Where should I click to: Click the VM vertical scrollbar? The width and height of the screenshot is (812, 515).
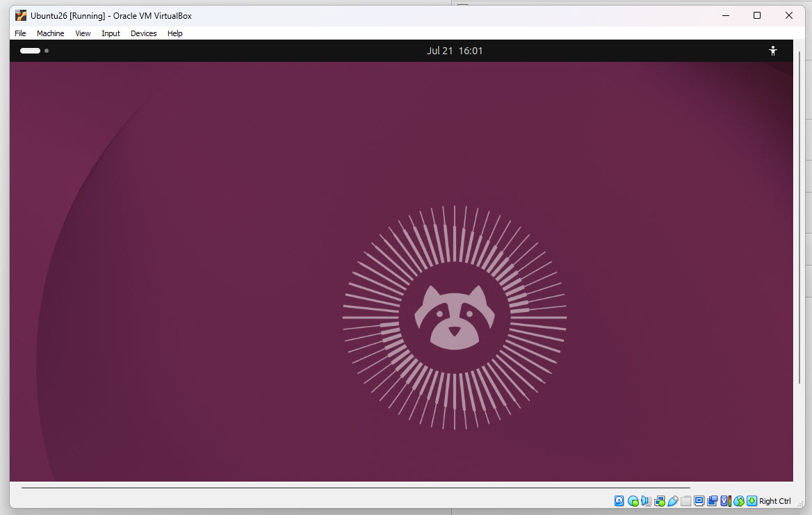799,218
